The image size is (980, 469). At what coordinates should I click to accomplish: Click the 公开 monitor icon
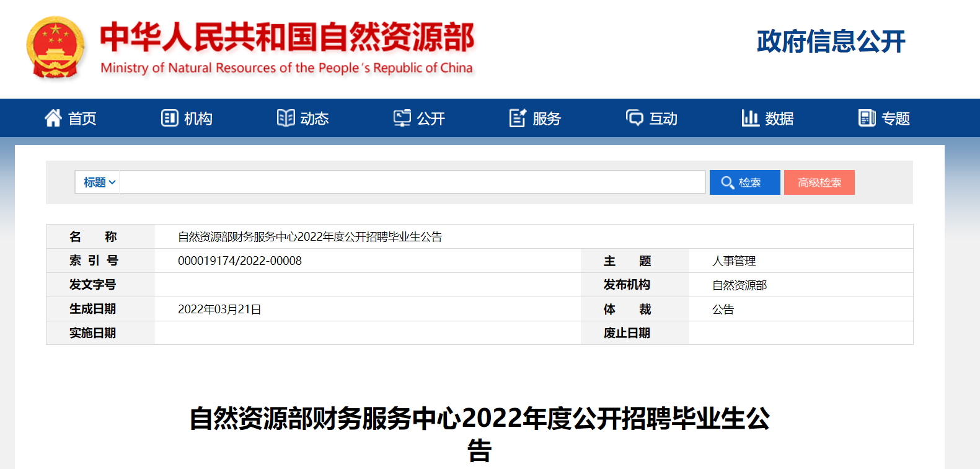402,118
